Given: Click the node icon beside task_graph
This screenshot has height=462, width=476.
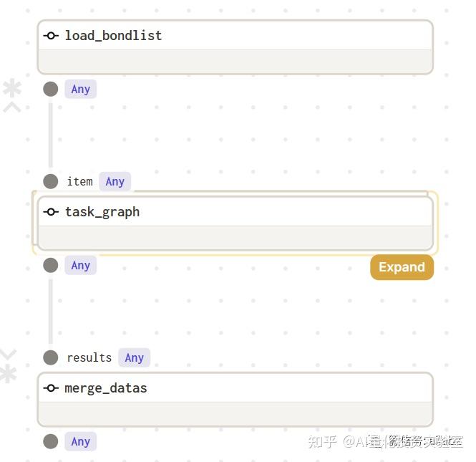Looking at the screenshot, I should click(x=51, y=212).
